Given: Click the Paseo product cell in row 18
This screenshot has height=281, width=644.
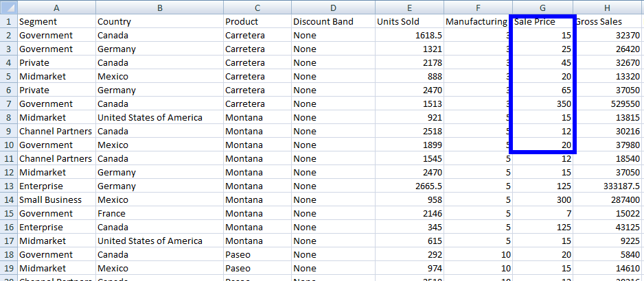Looking at the screenshot, I should pyautogui.click(x=257, y=254).
